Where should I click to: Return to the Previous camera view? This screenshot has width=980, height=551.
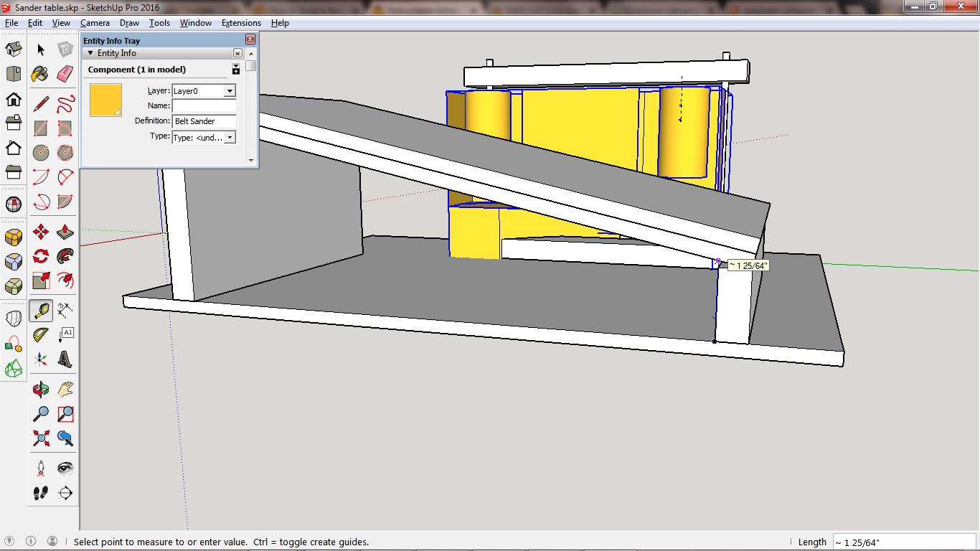pos(65,438)
